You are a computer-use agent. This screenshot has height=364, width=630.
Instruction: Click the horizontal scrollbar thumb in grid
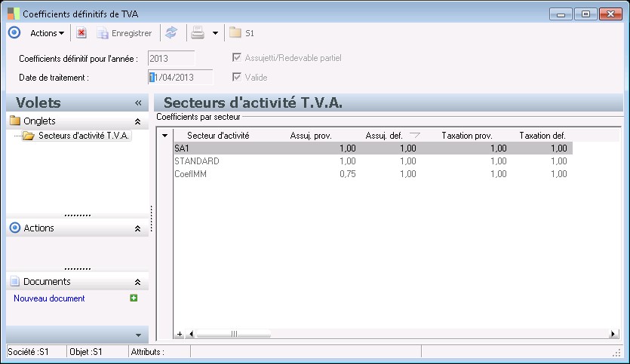(x=234, y=334)
